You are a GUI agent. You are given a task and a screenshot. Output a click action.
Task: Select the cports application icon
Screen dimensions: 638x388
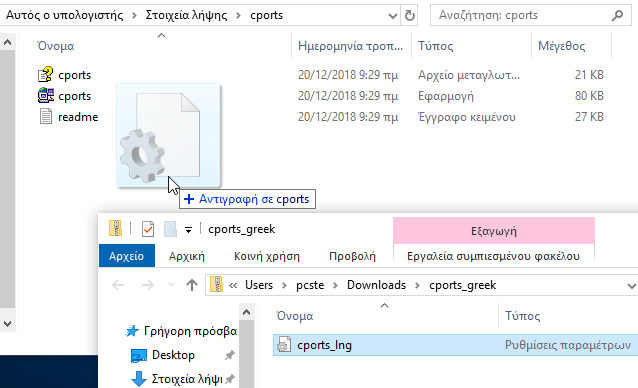click(x=46, y=96)
